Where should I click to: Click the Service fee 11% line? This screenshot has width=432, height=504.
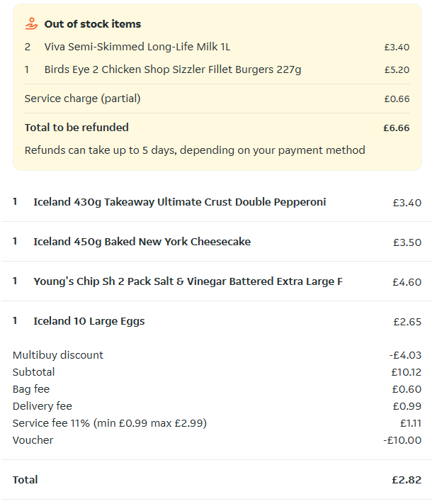(x=110, y=423)
